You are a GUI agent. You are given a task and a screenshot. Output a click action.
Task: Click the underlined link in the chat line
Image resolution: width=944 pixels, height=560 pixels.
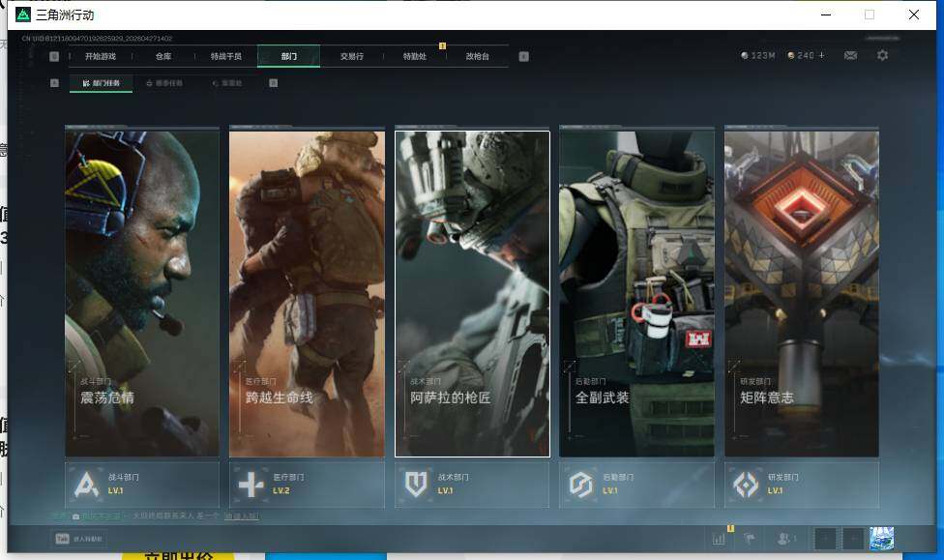242,516
